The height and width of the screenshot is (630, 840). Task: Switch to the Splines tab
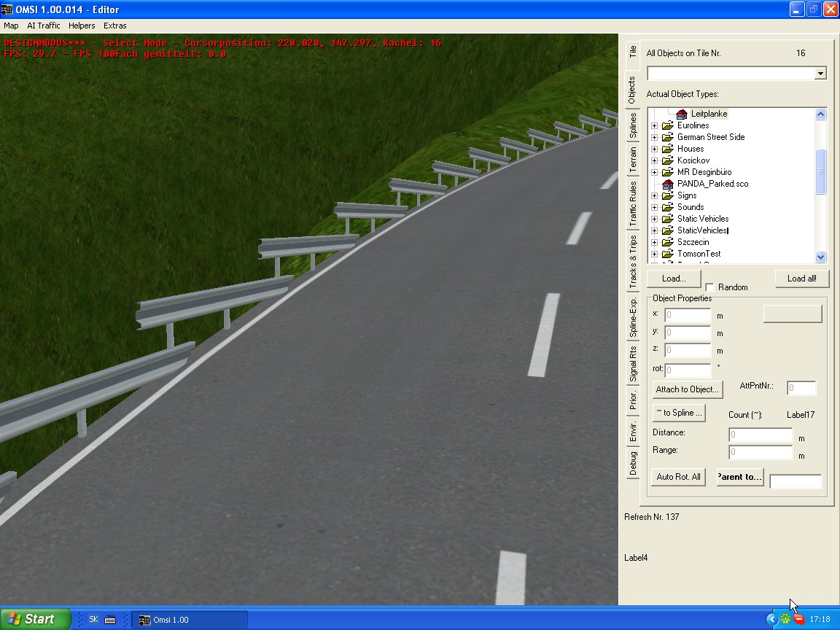[633, 125]
